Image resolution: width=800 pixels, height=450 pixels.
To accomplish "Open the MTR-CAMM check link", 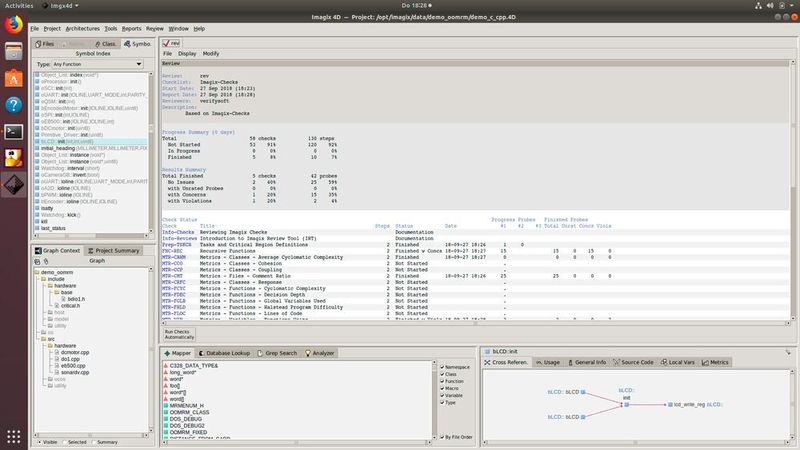I will click(175, 257).
